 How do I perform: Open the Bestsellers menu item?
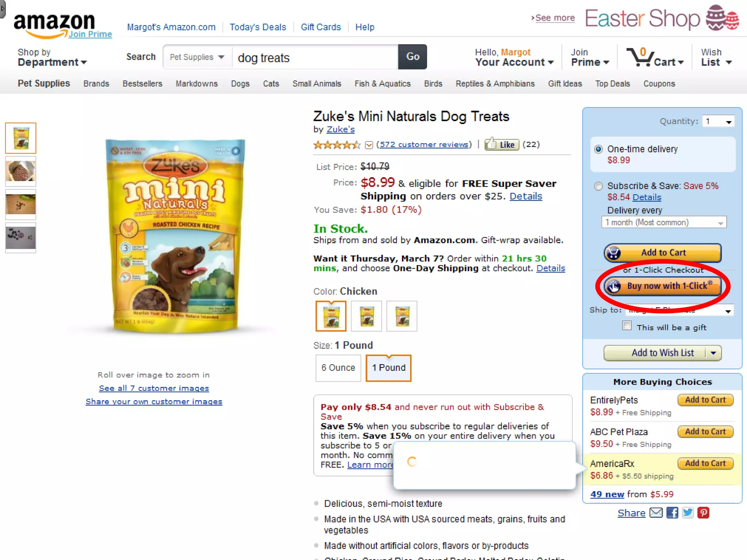[x=142, y=83]
